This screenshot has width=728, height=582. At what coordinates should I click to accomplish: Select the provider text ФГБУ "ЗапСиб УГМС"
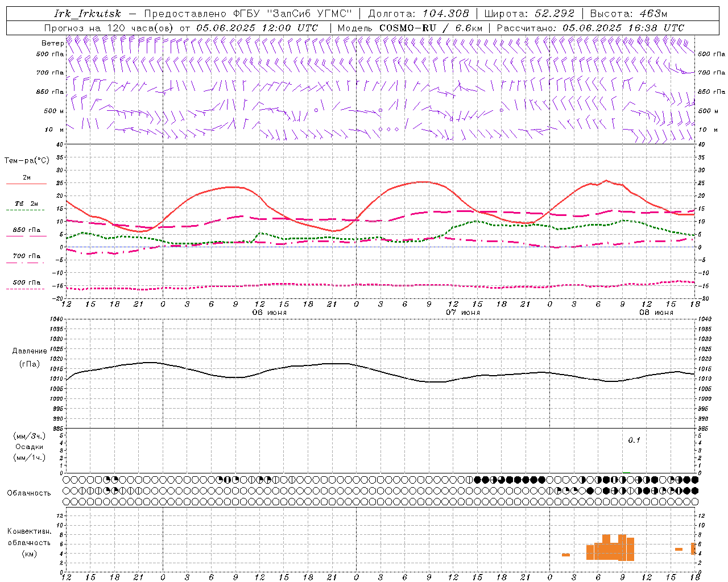pyautogui.click(x=293, y=14)
